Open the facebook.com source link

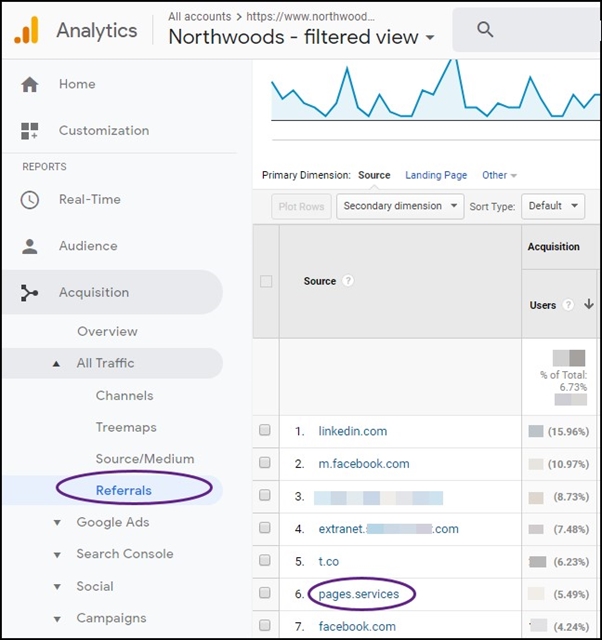tap(357, 626)
